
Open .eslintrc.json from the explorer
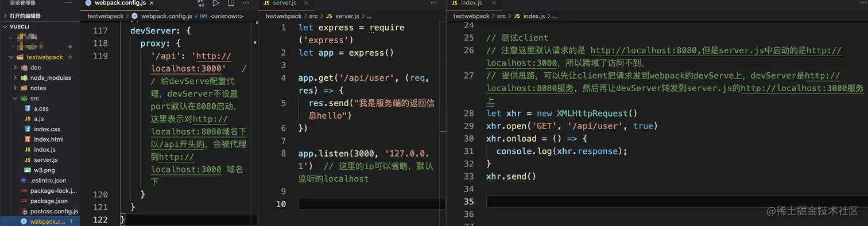click(x=48, y=181)
